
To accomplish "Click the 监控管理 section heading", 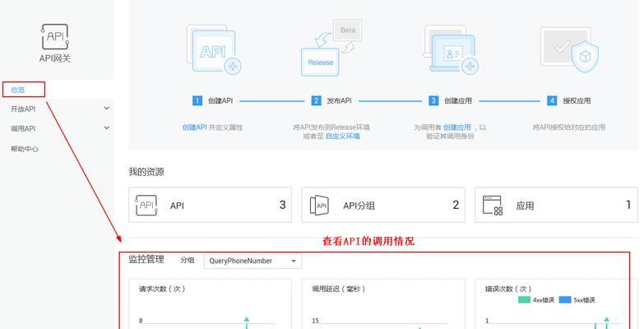I will (146, 259).
